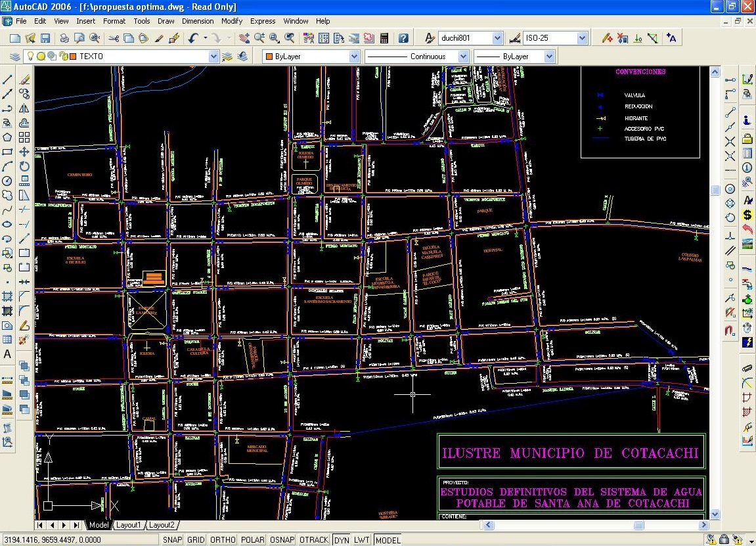
Task: Select the Move modify tool
Action: point(24,152)
